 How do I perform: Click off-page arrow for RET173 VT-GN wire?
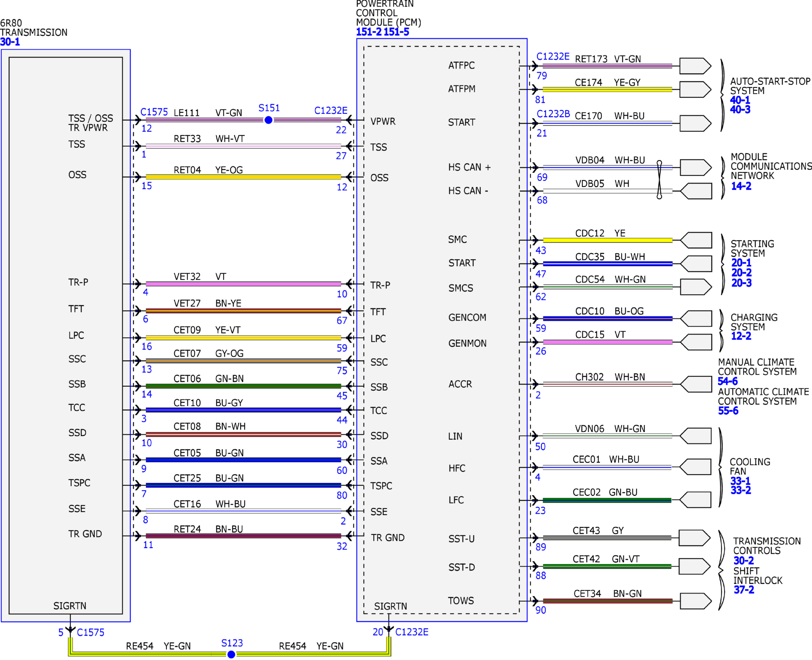coord(695,66)
